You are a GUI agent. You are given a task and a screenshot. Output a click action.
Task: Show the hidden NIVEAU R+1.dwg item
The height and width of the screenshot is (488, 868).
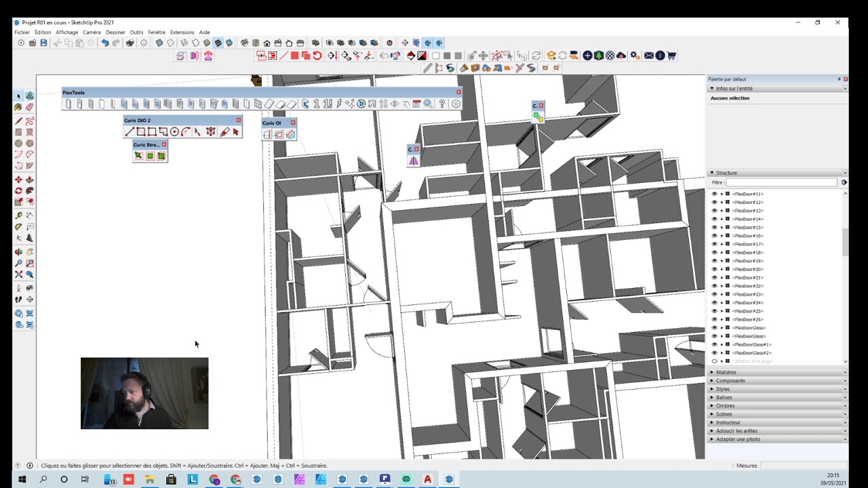click(x=714, y=361)
